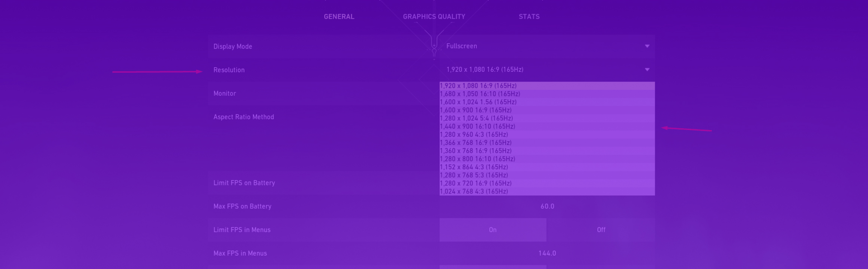
Task: Click the Max FPS in Menus label
Action: point(240,253)
